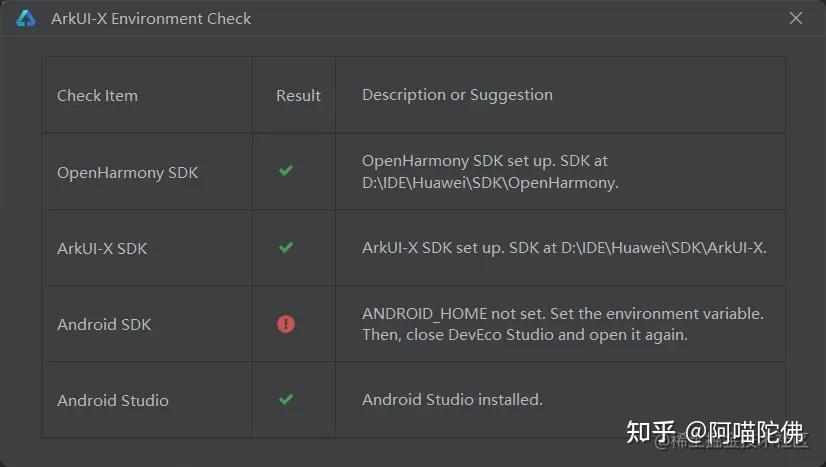
Task: Click the ArkUI-X SDK green checkmark
Action: point(286,247)
